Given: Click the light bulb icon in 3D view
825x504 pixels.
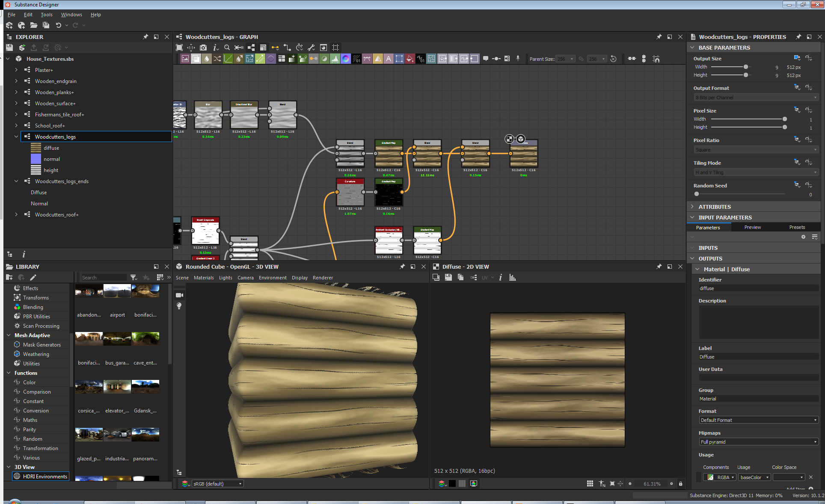Looking at the screenshot, I should [x=179, y=306].
